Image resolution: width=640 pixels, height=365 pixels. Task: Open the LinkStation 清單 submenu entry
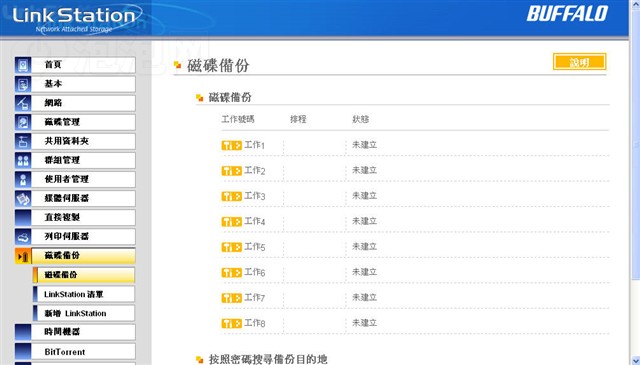(84, 294)
